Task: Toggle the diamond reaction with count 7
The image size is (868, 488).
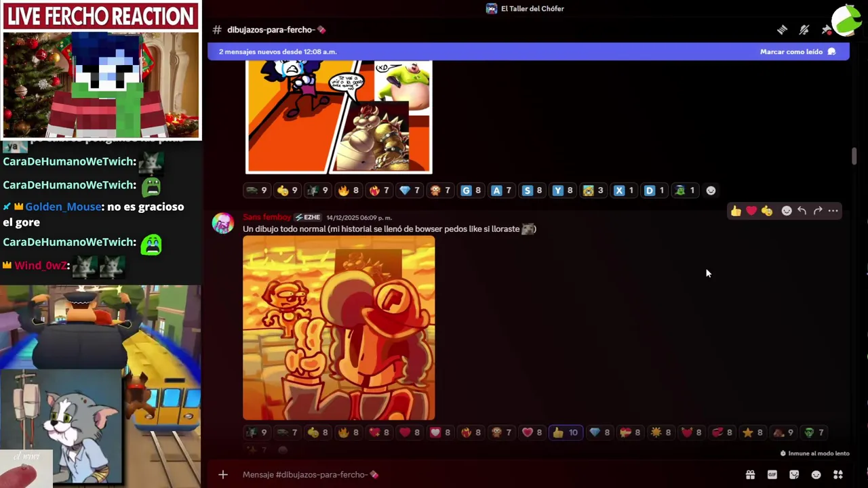Action: [x=410, y=190]
